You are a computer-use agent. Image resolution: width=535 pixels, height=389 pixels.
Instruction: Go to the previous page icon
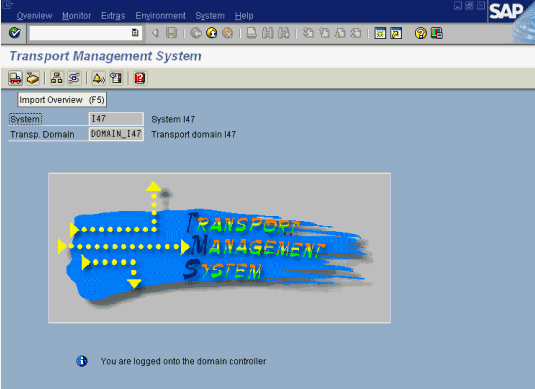(324, 33)
